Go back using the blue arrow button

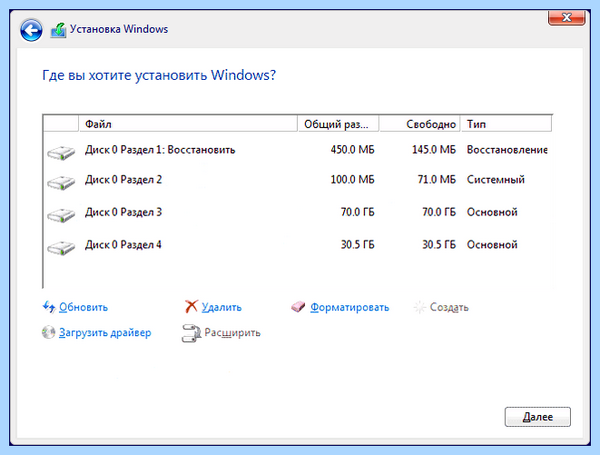coord(31,30)
